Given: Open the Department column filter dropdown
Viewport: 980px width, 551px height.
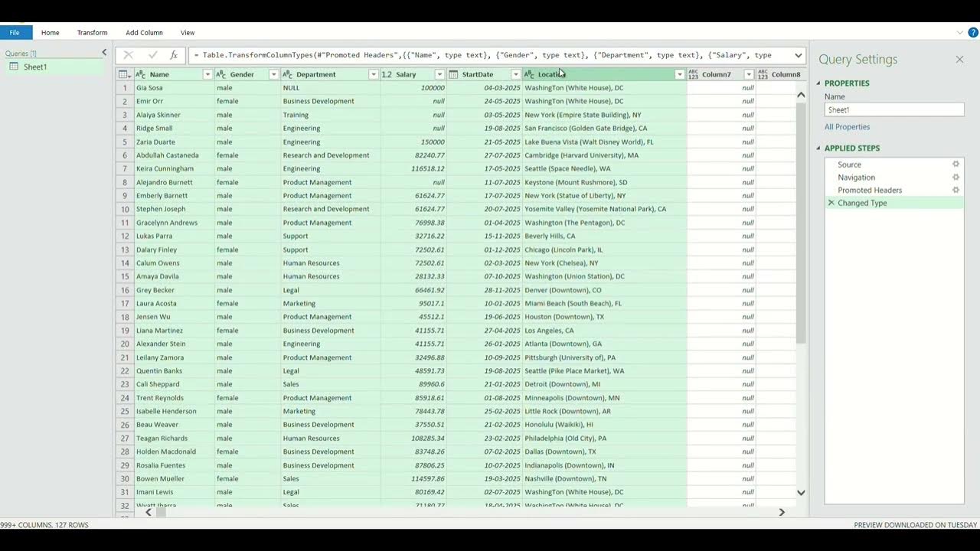Looking at the screenshot, I should click(x=373, y=74).
